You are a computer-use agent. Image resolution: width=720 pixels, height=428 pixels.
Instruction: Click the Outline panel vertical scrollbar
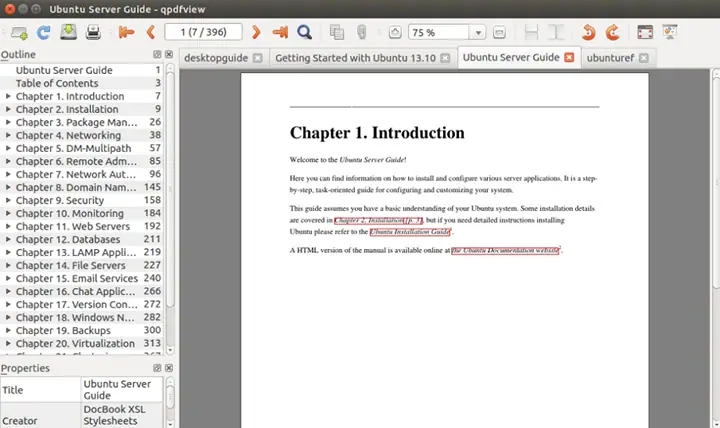(169, 189)
